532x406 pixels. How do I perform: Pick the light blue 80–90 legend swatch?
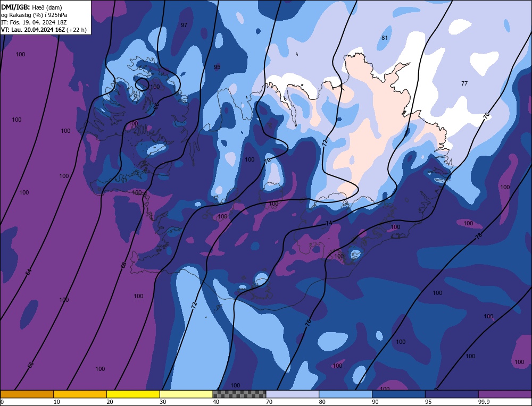(x=345, y=394)
